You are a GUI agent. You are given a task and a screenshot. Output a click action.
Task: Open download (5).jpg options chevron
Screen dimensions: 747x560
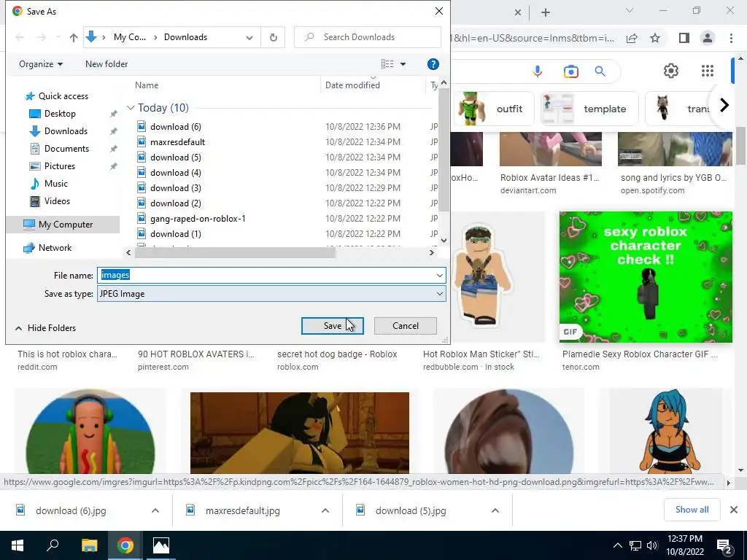[x=495, y=510]
